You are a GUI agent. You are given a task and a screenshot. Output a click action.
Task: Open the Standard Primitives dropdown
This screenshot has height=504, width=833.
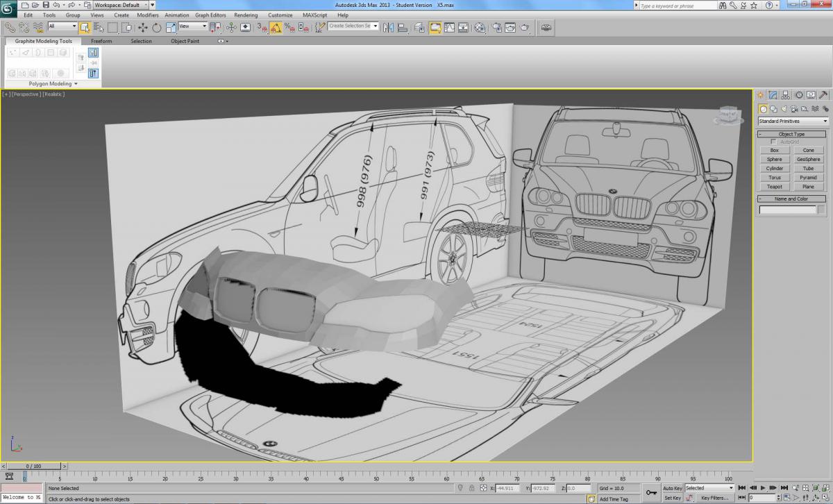click(793, 121)
